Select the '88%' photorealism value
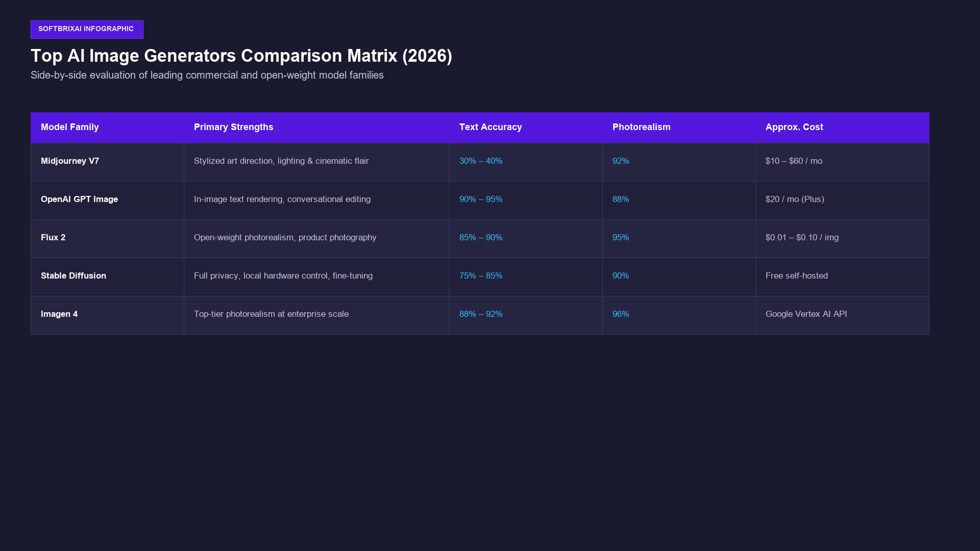 [x=621, y=199]
